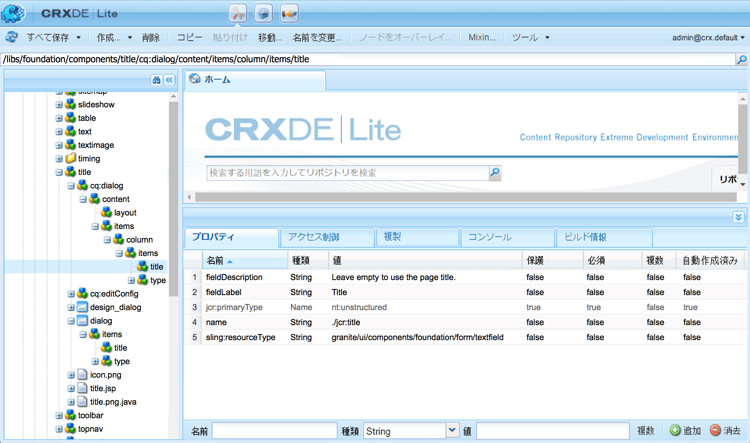This screenshot has width=750, height=443.
Task: Collapse the cq:dialog node
Action: click(x=71, y=186)
